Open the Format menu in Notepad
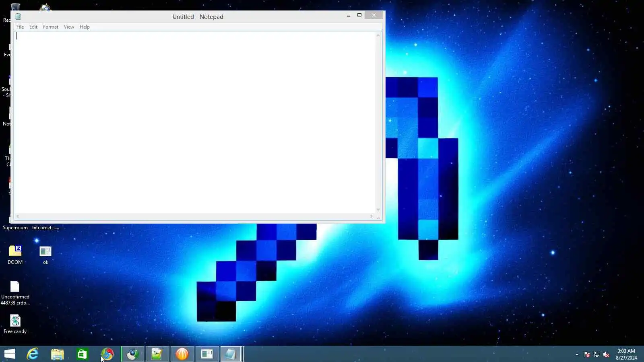644x362 pixels. 51,27
